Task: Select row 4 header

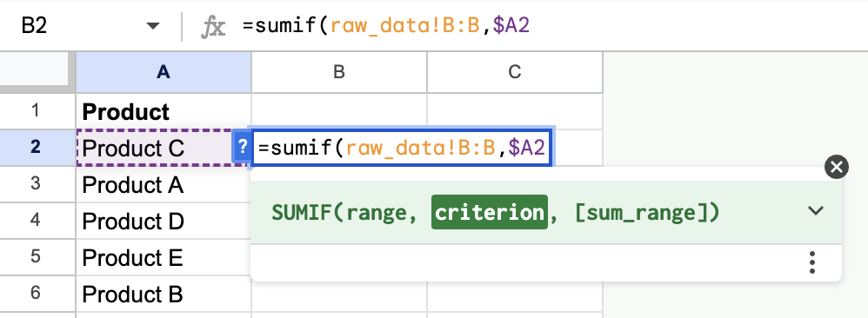Action: [x=36, y=221]
